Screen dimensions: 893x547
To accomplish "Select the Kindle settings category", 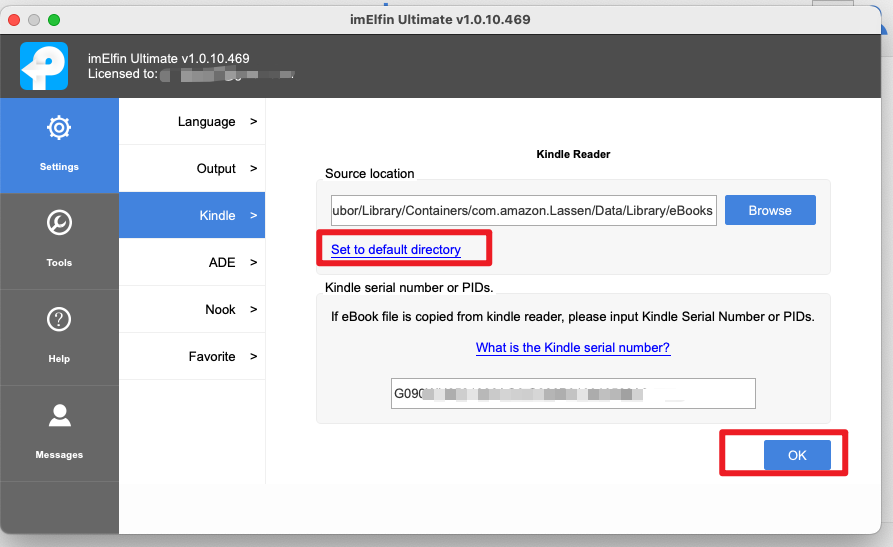I will pyautogui.click(x=192, y=215).
